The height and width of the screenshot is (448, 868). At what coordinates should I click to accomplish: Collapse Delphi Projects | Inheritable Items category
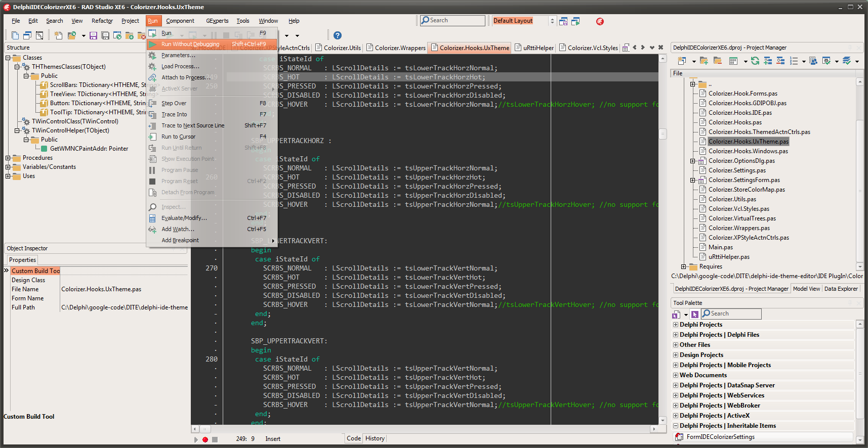[x=676, y=426]
